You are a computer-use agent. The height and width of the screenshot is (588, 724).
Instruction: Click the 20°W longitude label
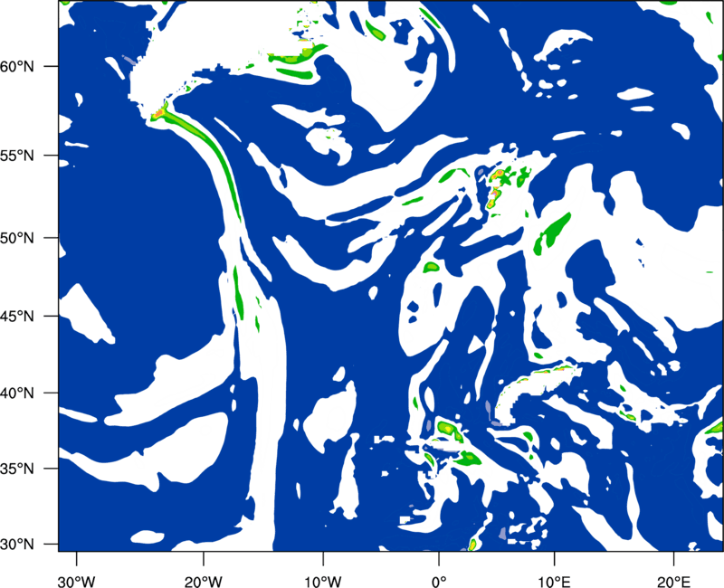[x=204, y=582]
